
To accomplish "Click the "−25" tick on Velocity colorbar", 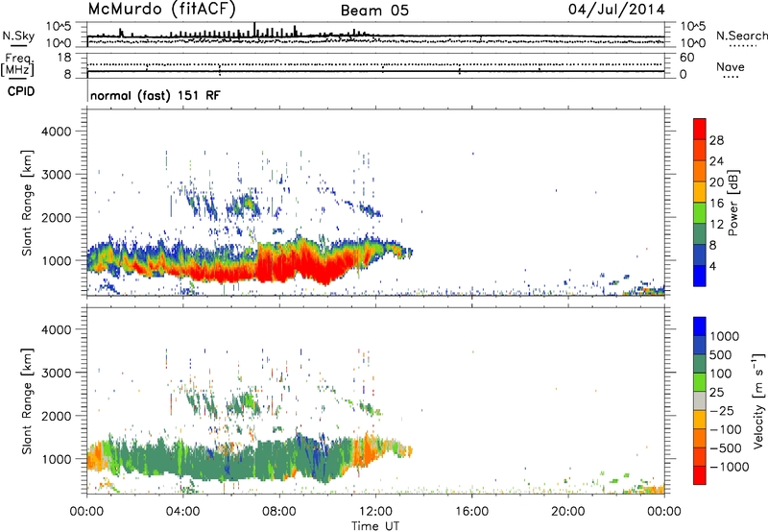I will 722,411.
